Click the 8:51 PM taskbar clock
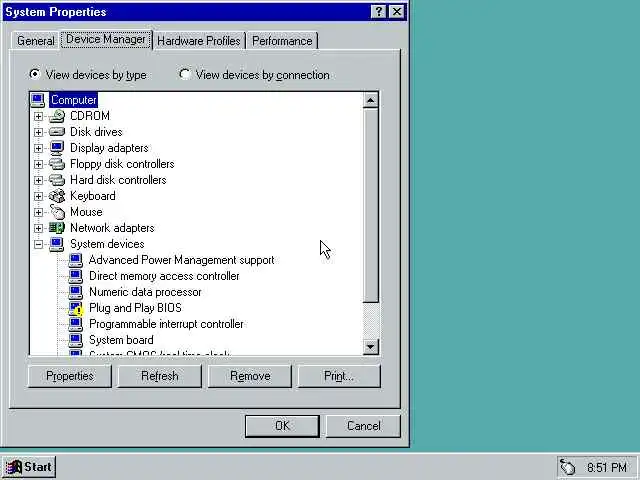The width and height of the screenshot is (640, 480). [x=607, y=467]
